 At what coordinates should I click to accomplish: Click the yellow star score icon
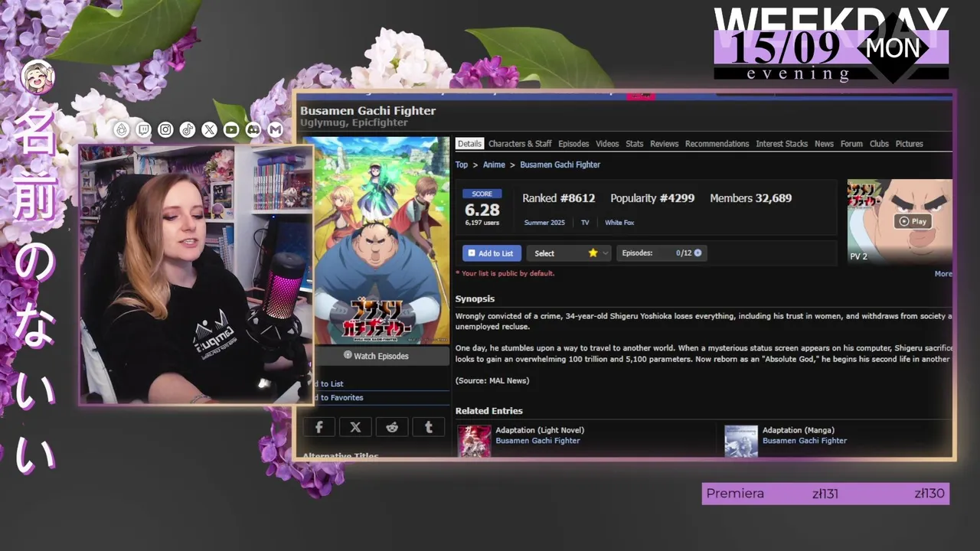[x=593, y=253]
